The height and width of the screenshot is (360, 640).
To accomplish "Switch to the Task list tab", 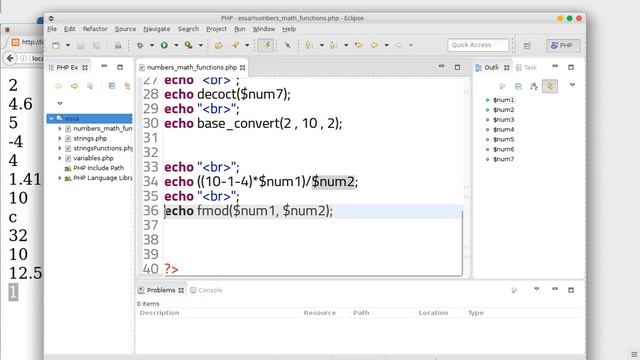I will (527, 67).
